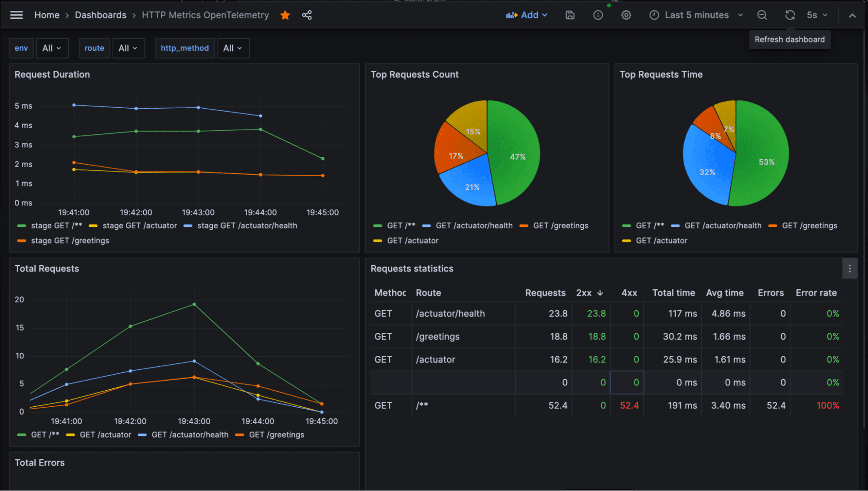Open dashboard insights via the info icon
868x491 pixels.
tap(597, 15)
